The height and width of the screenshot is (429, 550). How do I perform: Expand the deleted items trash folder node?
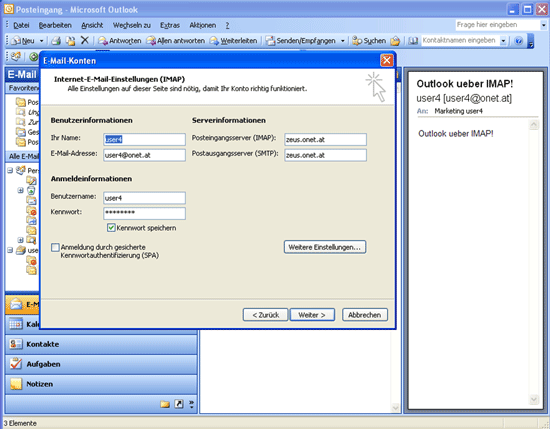point(20,190)
